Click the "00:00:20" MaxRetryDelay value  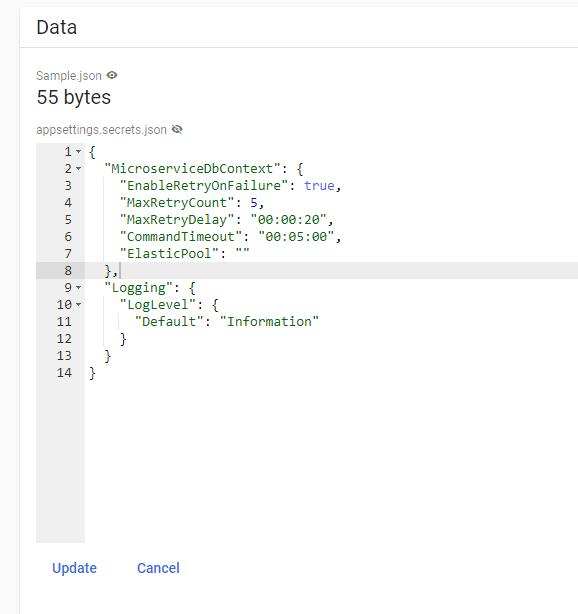(x=288, y=220)
